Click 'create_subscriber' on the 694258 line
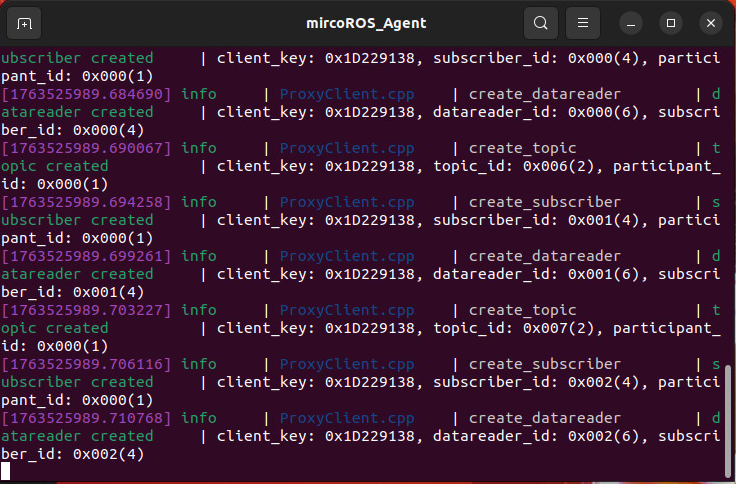 click(545, 202)
